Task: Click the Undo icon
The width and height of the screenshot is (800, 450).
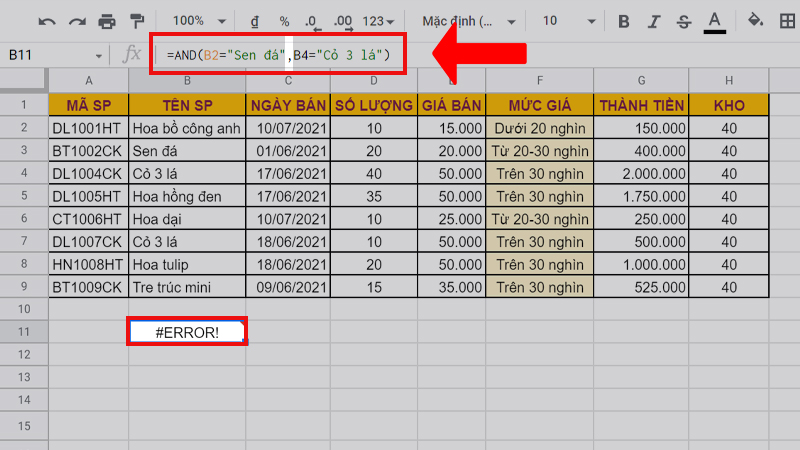Action: [47, 21]
